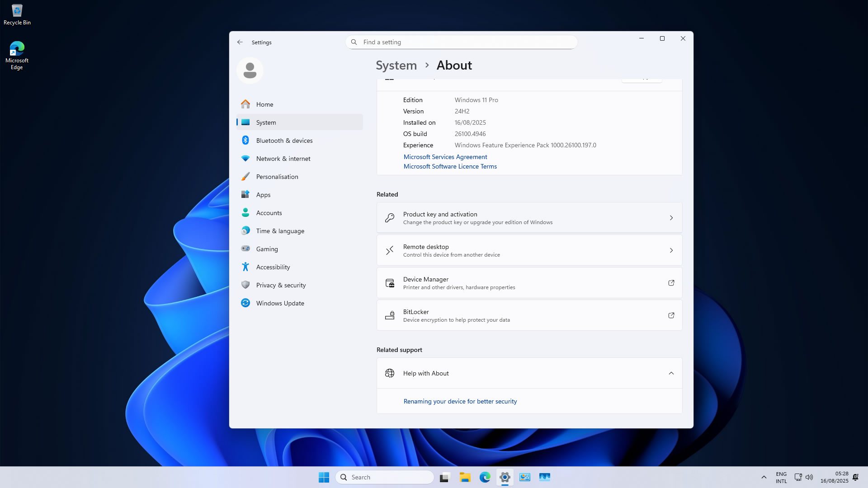
Task: Open the Windows Start menu
Action: point(324,477)
